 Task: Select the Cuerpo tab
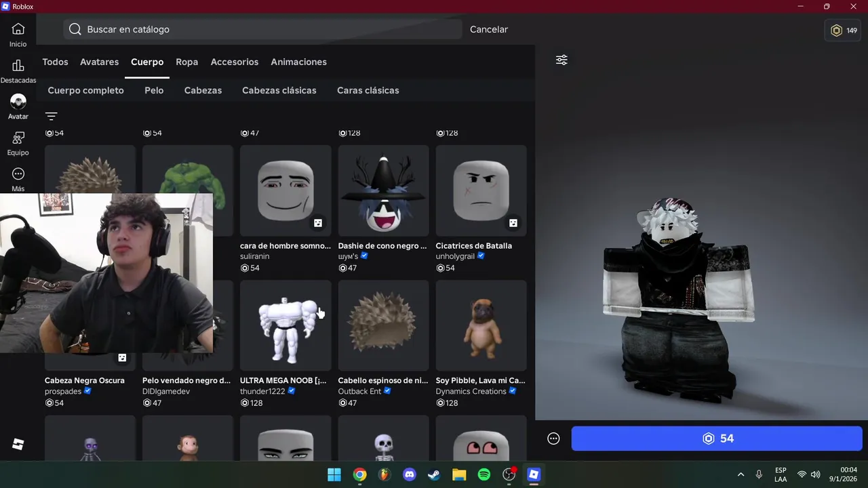[x=147, y=62]
